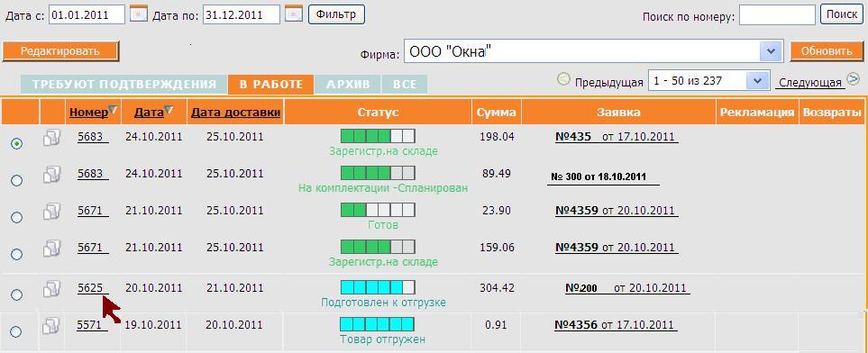Select radio button for 89.49 row
The width and height of the screenshot is (868, 353).
[17, 180]
